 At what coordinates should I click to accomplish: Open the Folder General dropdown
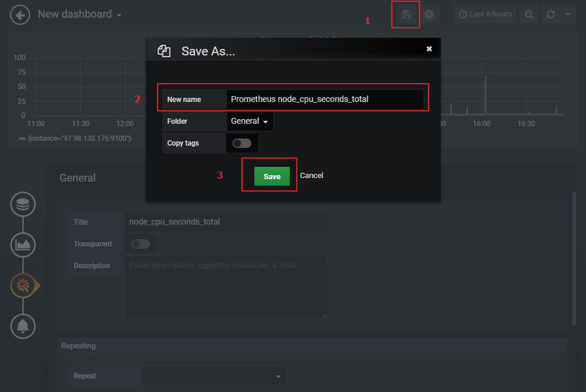tap(250, 121)
